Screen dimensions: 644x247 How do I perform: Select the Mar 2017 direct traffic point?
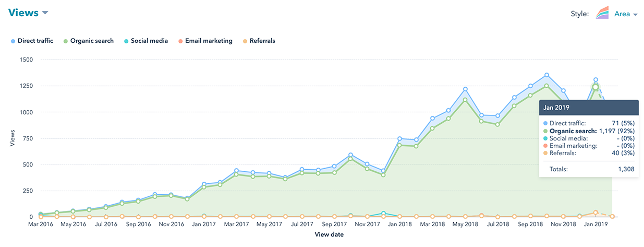pos(236,171)
